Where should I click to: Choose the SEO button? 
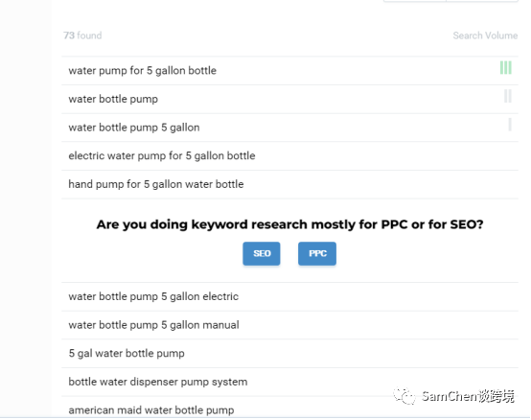click(262, 253)
